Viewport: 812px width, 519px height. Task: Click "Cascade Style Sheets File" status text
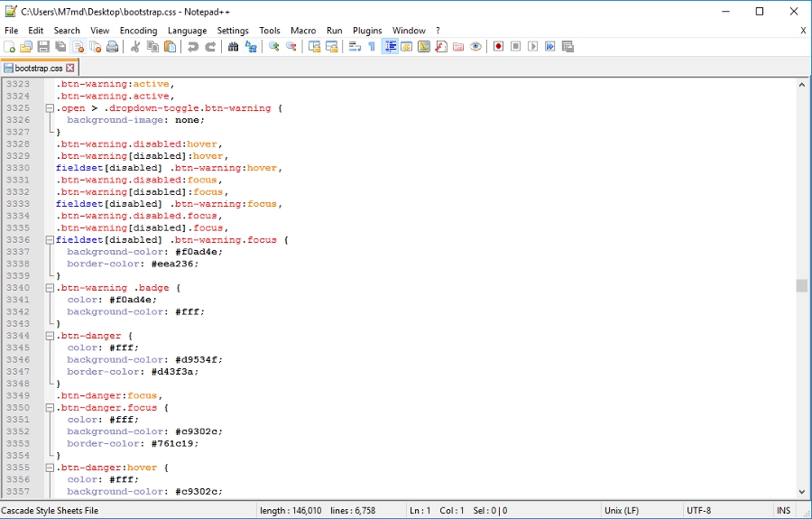50,510
